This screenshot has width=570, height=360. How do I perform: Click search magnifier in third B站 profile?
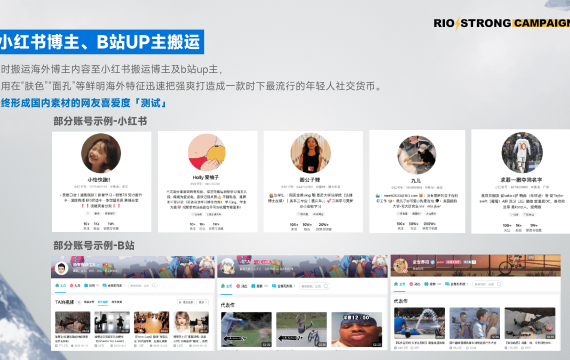[499, 284]
